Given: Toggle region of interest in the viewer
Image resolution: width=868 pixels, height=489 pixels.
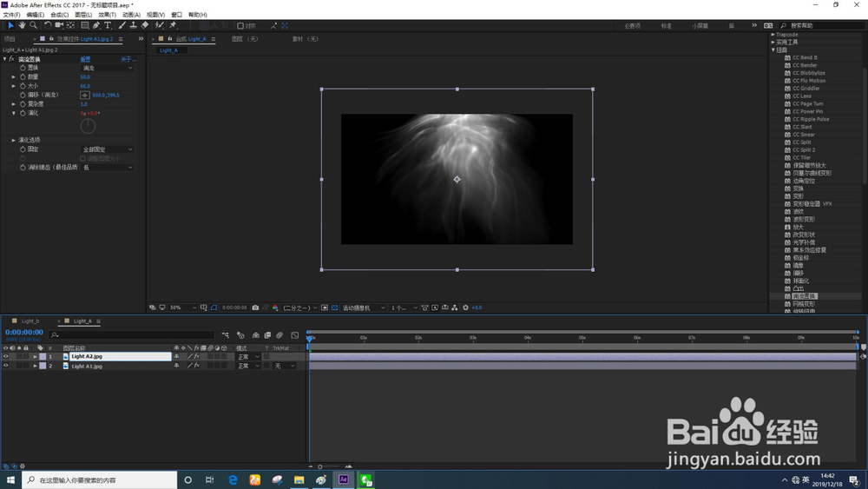Looking at the screenshot, I should [x=325, y=307].
